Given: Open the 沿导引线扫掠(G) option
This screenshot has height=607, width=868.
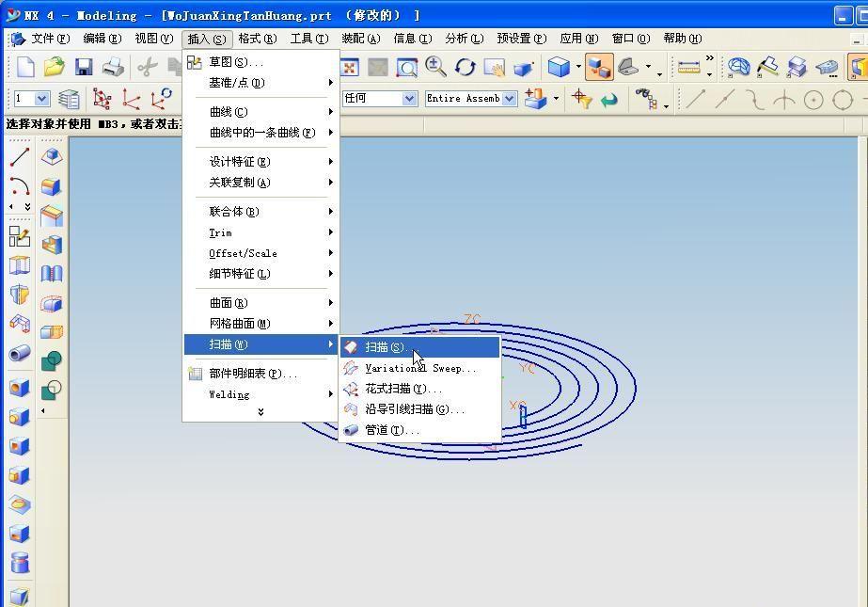Looking at the screenshot, I should pos(412,408).
